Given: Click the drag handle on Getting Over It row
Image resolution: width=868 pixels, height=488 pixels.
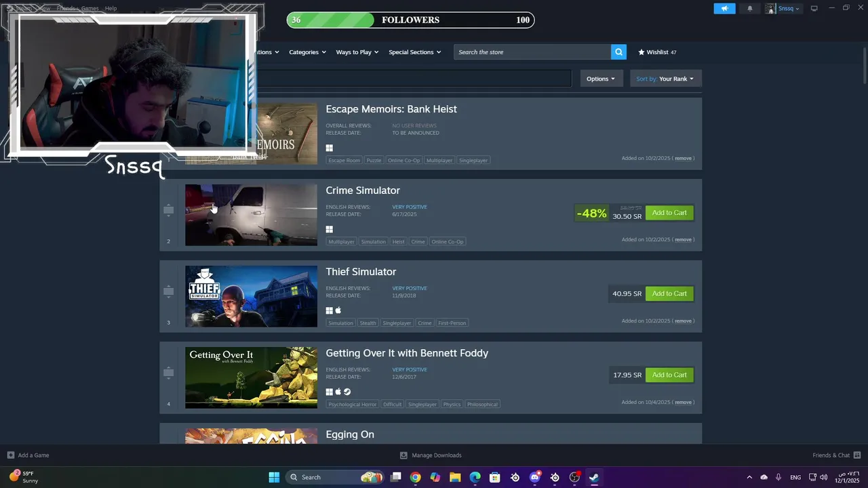Looking at the screenshot, I should click(169, 373).
